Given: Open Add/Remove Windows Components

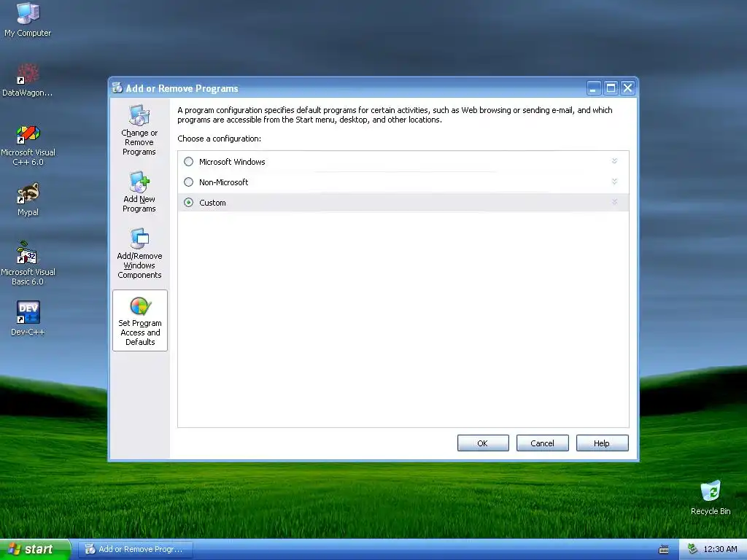Looking at the screenshot, I should 139,253.
